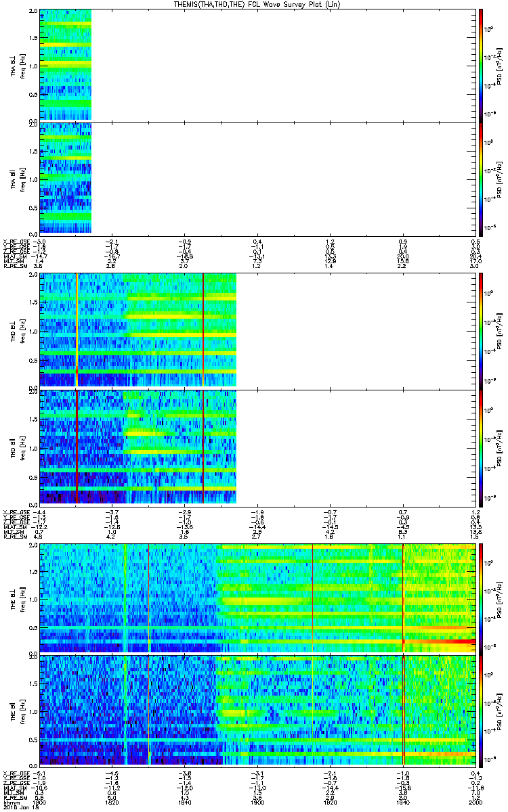
Task: Click the first red spike in THD B∥ panel
Action: pos(77,447)
